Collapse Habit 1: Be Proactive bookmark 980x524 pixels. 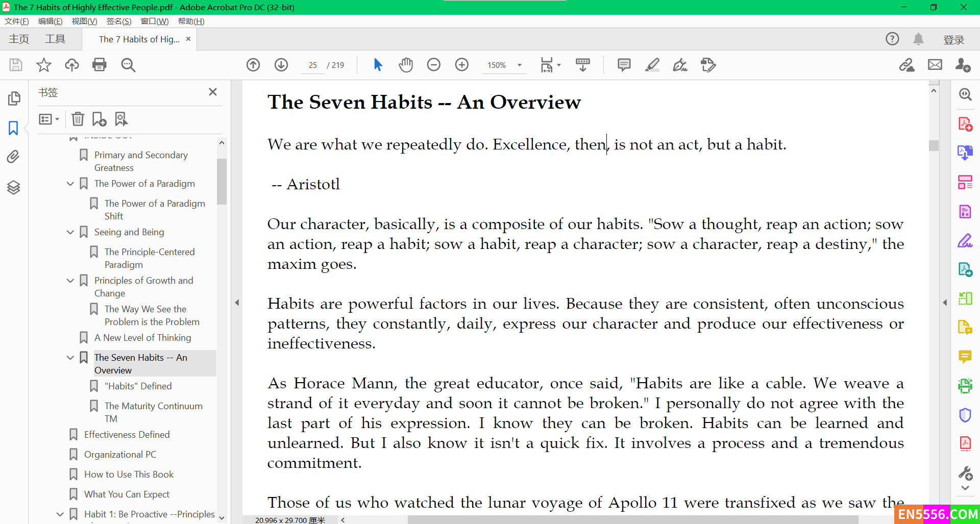[x=60, y=514]
